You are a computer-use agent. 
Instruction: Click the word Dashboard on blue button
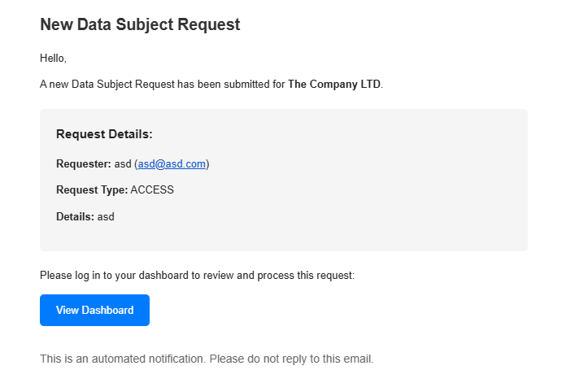coord(107,311)
